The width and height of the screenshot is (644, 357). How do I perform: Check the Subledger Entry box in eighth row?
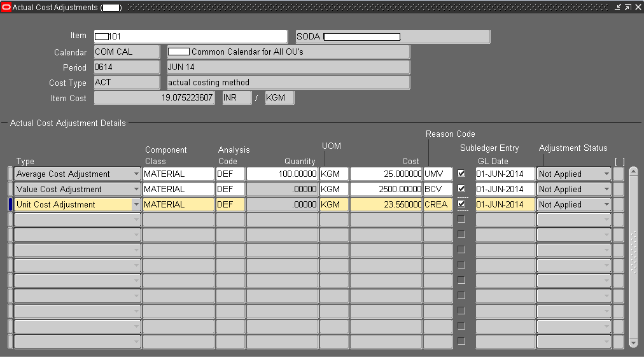(x=461, y=280)
